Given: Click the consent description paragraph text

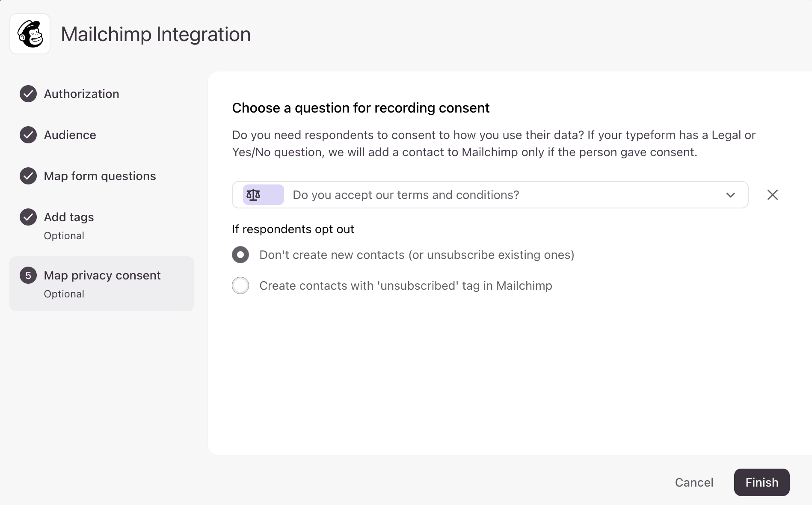Looking at the screenshot, I should (x=494, y=143).
